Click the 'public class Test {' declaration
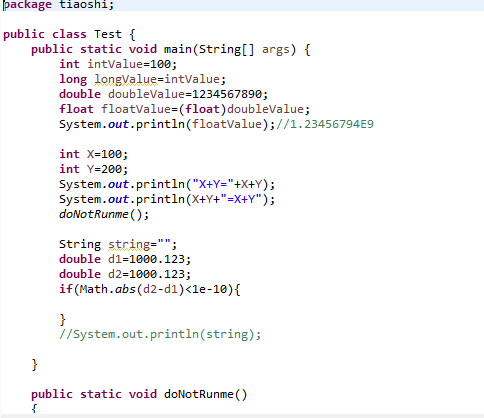The width and height of the screenshot is (484, 418). (x=69, y=34)
